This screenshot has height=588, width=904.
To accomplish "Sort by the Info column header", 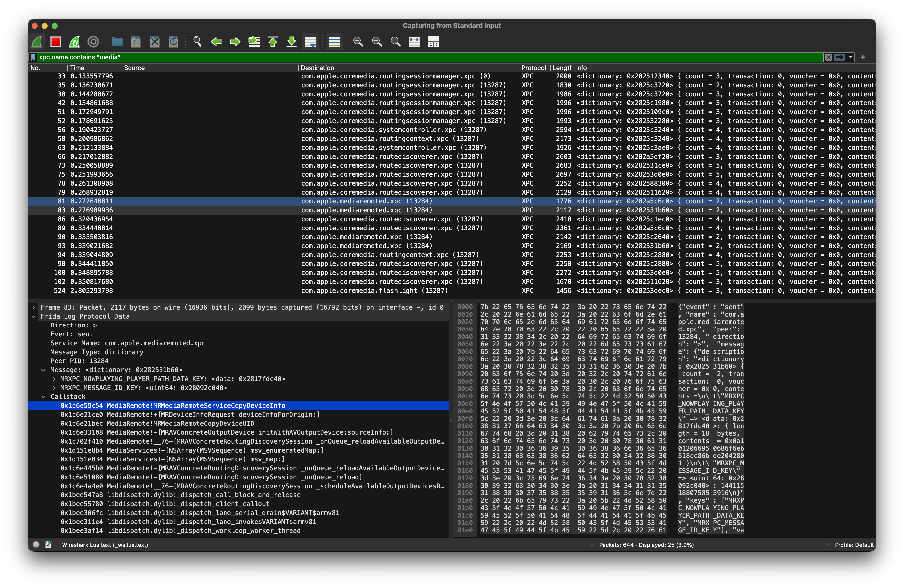I will [725, 68].
